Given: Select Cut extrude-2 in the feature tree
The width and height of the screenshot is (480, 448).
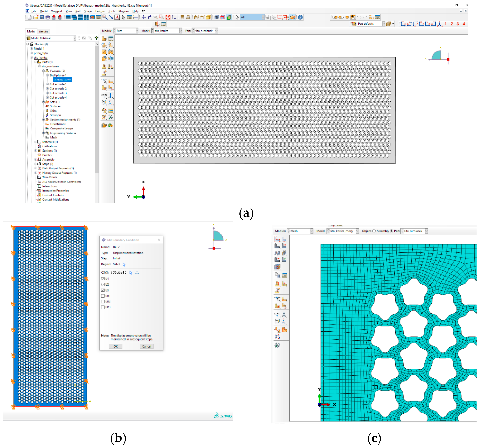Looking at the screenshot, I should pyautogui.click(x=58, y=89).
